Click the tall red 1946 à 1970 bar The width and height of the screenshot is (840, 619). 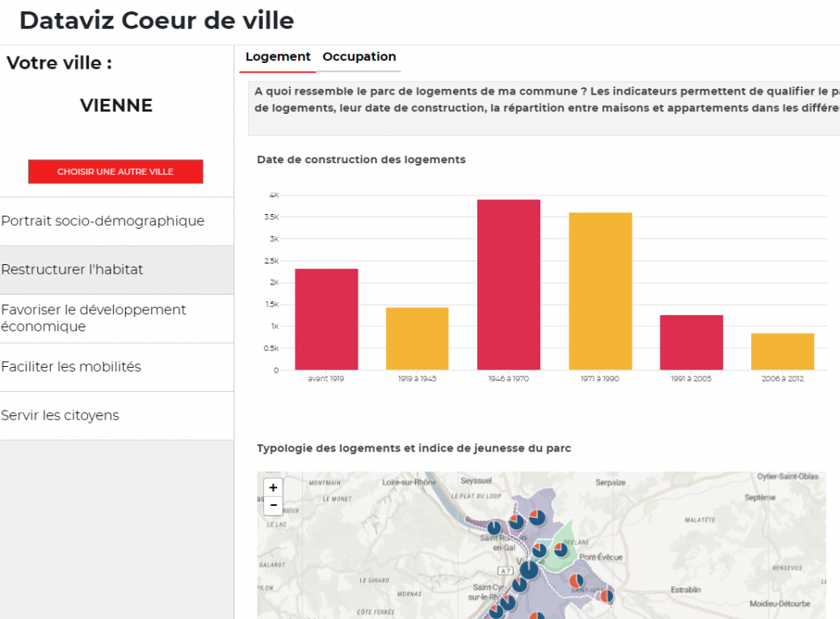508,284
